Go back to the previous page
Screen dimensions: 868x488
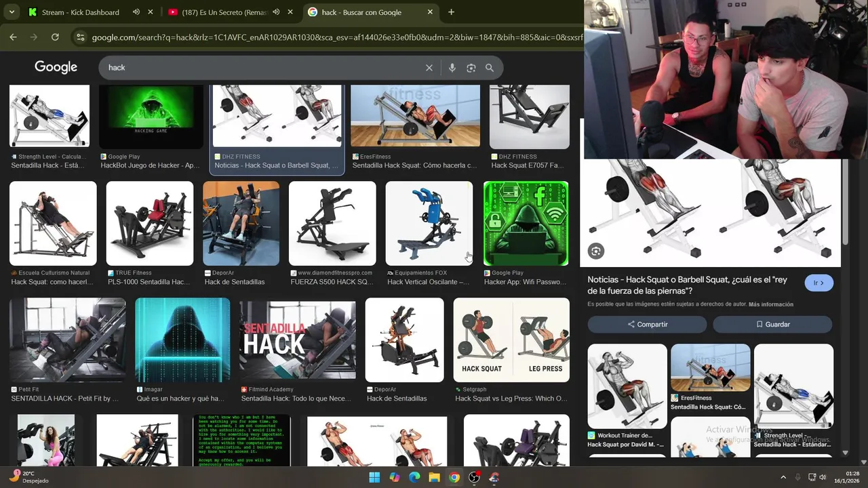pyautogui.click(x=13, y=37)
